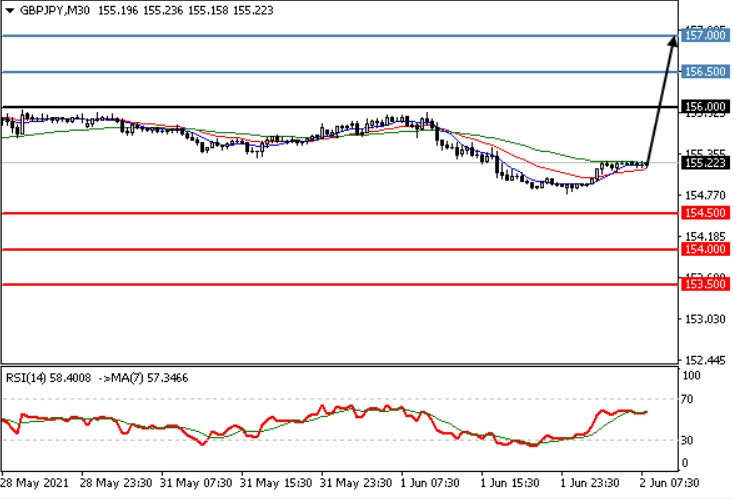Select the 154.000 red support label

tap(705, 249)
